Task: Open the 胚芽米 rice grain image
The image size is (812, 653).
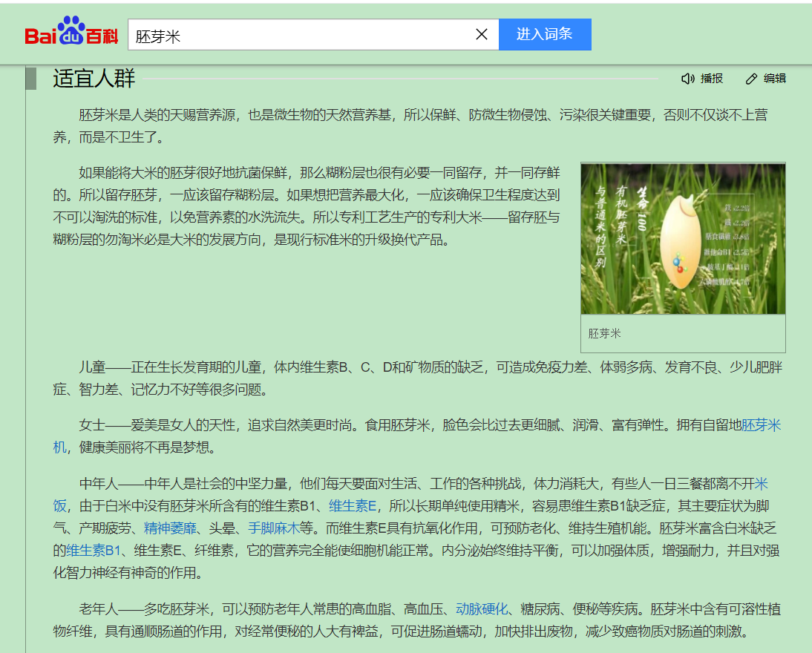Action: pyautogui.click(x=682, y=238)
